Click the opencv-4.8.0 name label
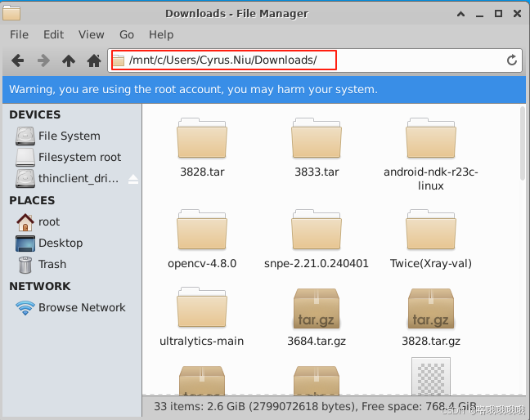Viewport: 530px width, 420px height. coord(202,263)
